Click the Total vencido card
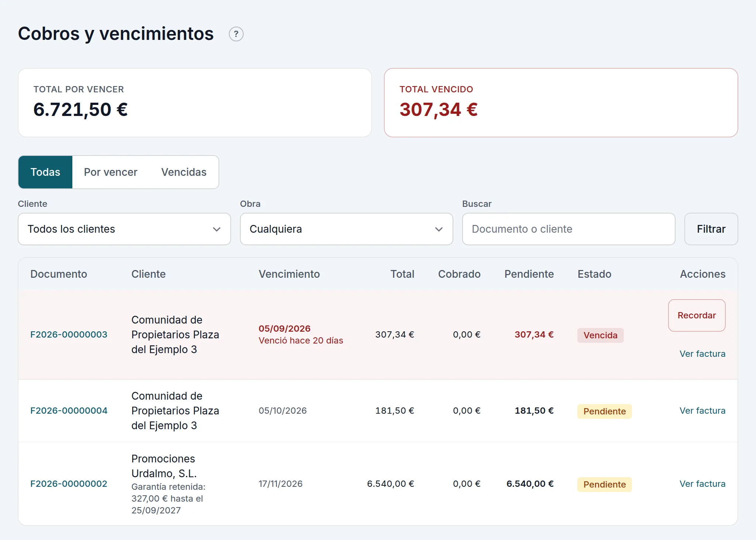 [x=561, y=103]
